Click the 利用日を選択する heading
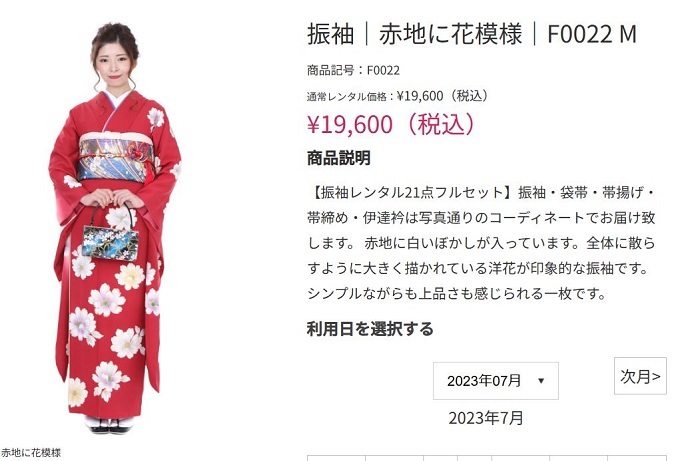700x461 pixels. pyautogui.click(x=370, y=329)
